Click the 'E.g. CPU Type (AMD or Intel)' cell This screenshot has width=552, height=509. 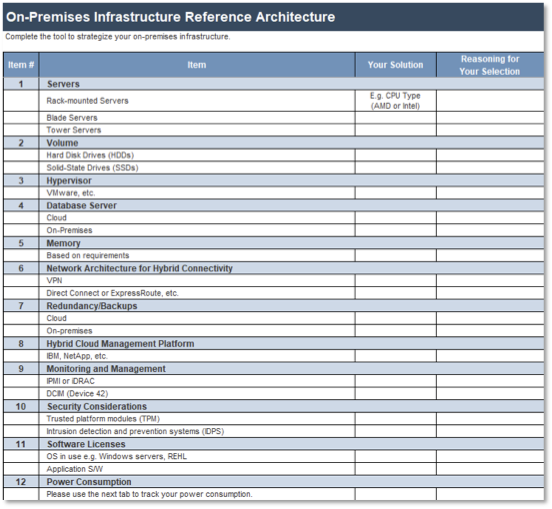[x=395, y=101]
